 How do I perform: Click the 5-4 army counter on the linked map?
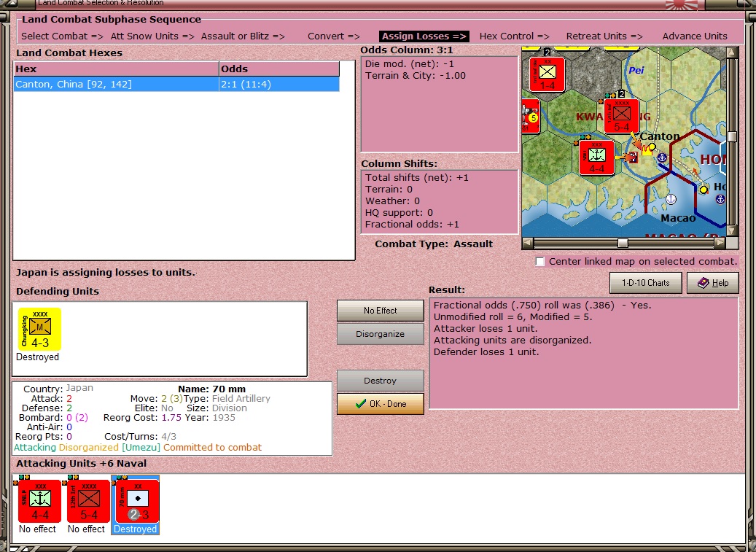621,116
